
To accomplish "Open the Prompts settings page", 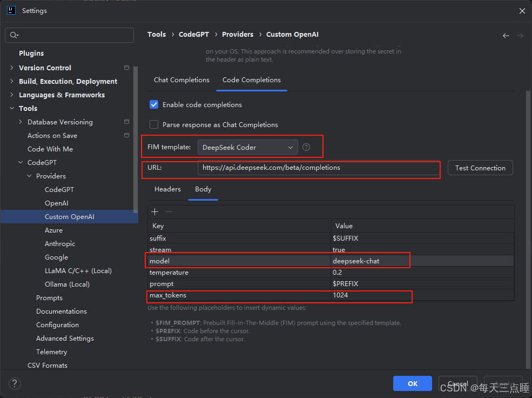I will [x=49, y=298].
